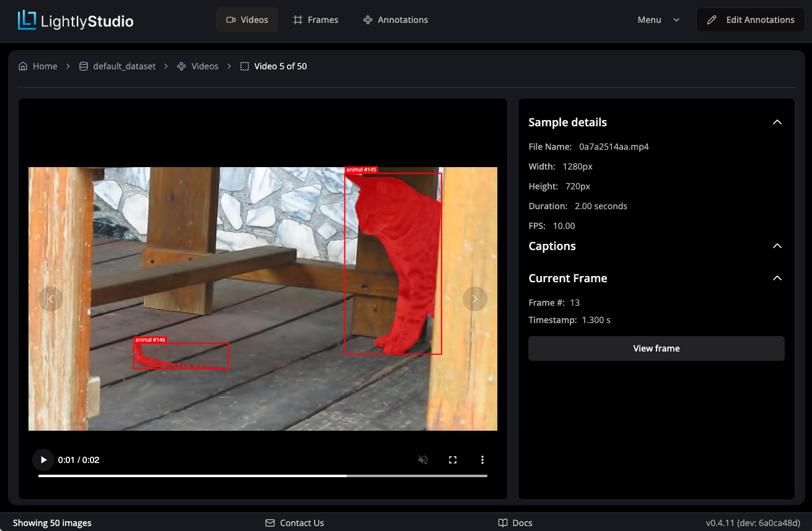Click the Edit Annotations button
Screen dimensions: 812x531
tap(750, 19)
